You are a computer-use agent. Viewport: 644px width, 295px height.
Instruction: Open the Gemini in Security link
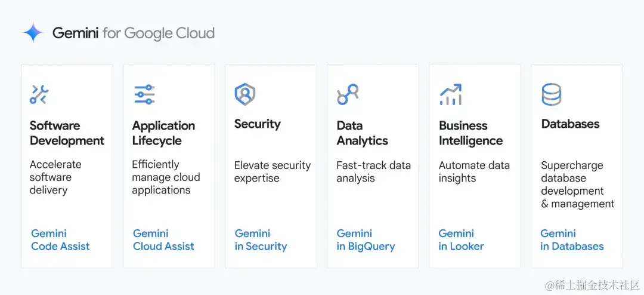click(x=261, y=240)
